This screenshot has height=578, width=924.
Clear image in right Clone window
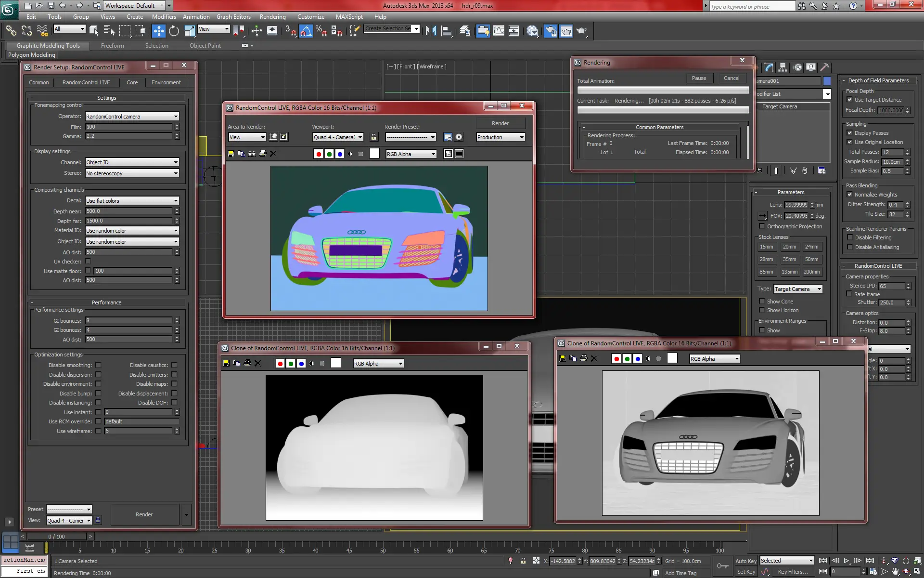click(x=594, y=358)
